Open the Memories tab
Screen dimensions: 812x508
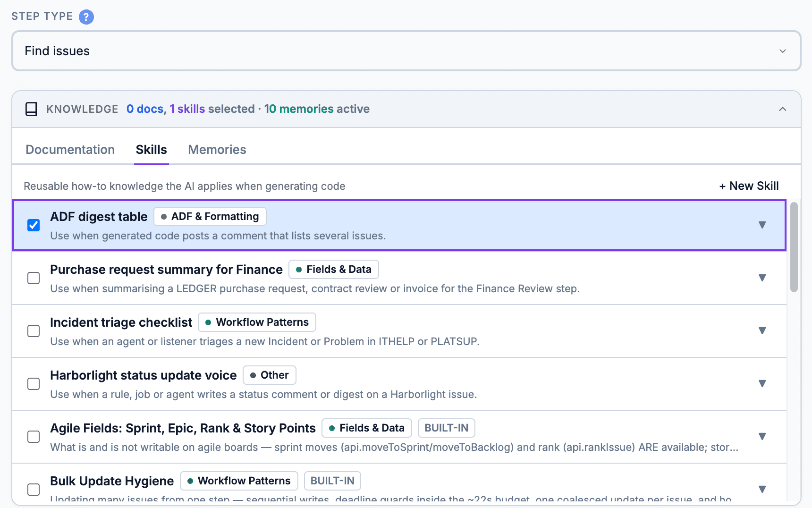coord(217,150)
